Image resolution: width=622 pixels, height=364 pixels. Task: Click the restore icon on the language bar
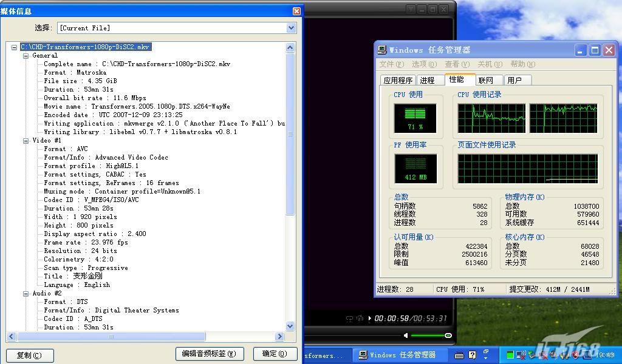(x=486, y=351)
